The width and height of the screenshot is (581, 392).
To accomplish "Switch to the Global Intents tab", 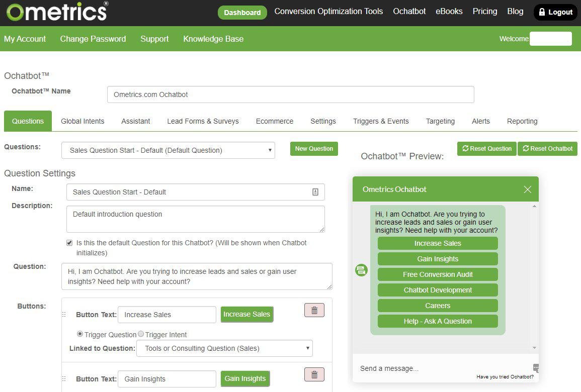I will (82, 121).
